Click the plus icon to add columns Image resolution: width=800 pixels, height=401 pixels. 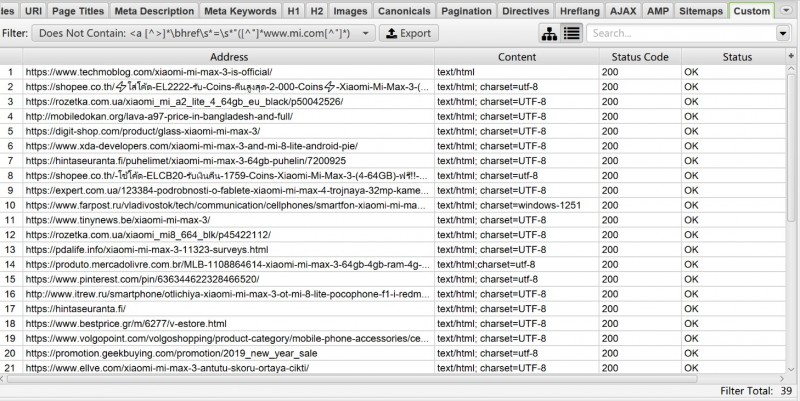790,57
